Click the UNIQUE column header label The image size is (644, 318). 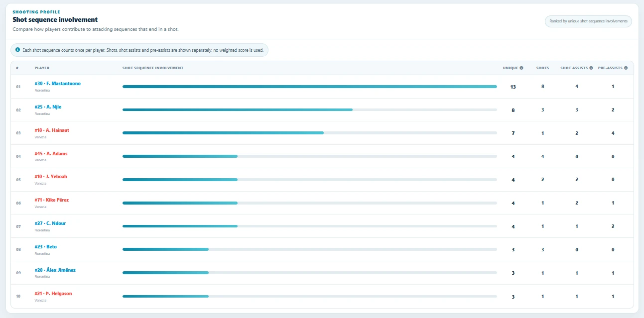click(511, 68)
